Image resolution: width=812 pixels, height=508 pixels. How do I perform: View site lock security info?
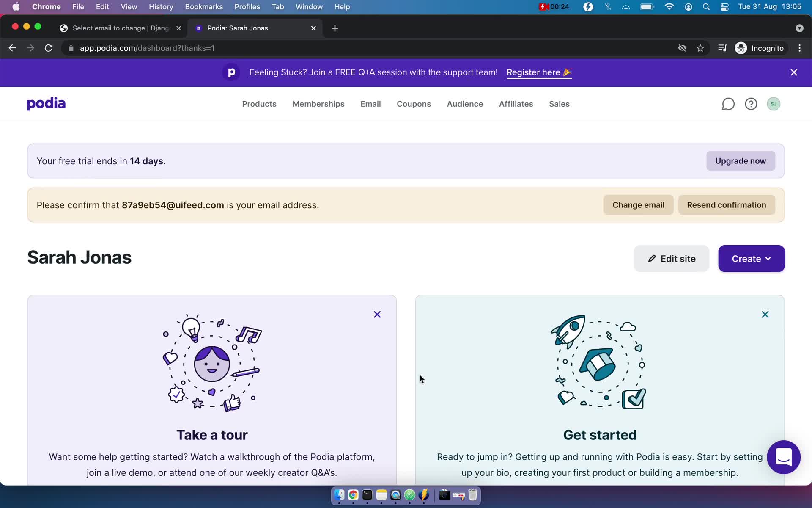(71, 48)
